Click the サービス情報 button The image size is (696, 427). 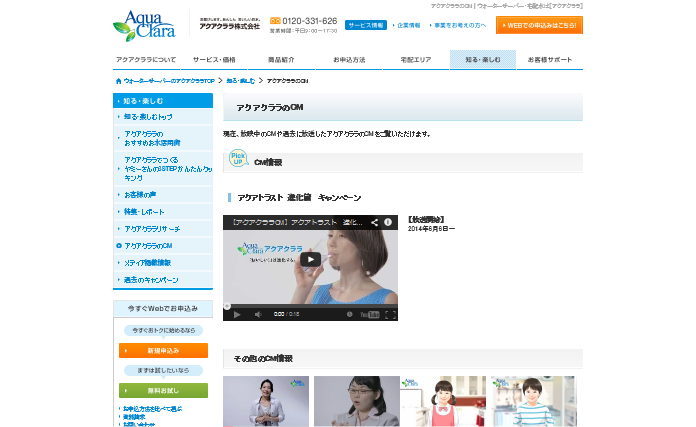[x=366, y=25]
